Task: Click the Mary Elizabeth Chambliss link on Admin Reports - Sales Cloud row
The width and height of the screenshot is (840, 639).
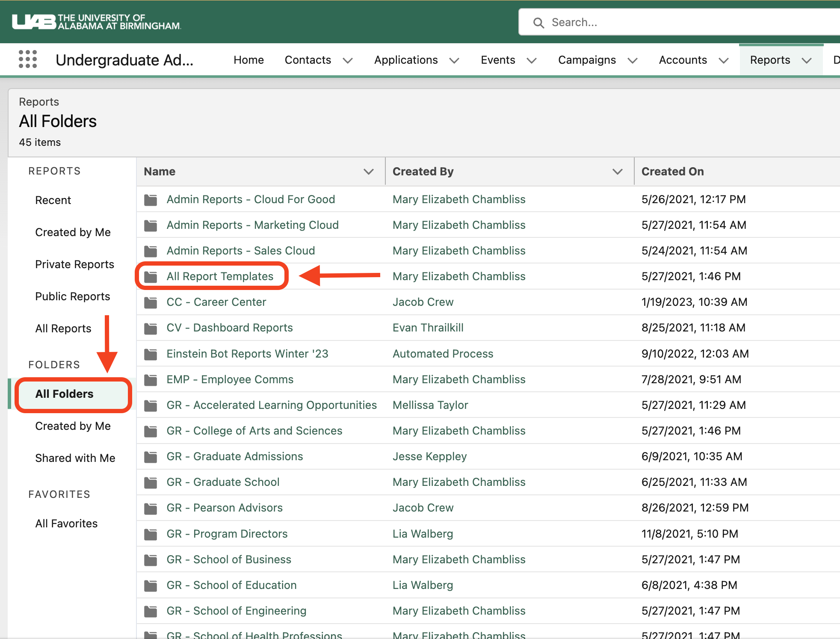Action: [458, 251]
